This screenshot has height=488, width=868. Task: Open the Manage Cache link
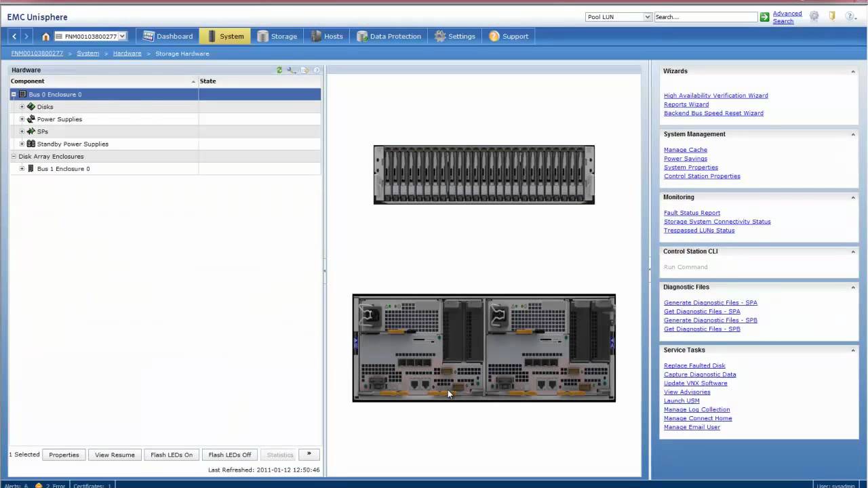pyautogui.click(x=685, y=150)
